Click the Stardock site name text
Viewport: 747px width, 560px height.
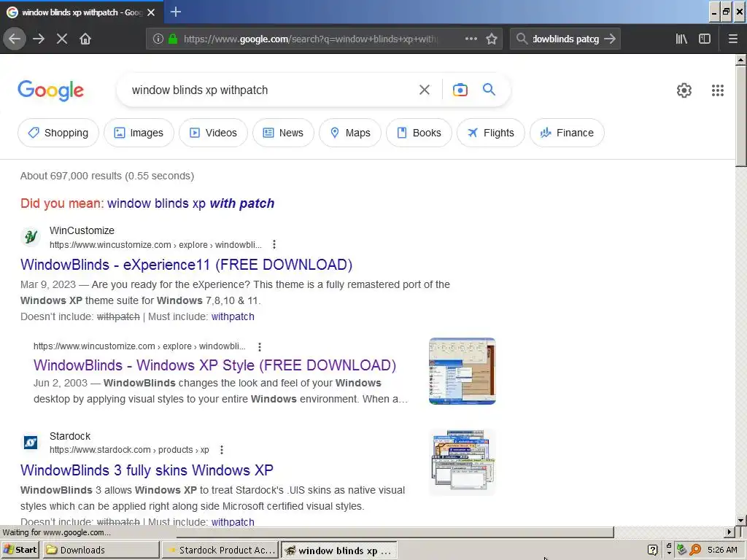[x=70, y=436]
